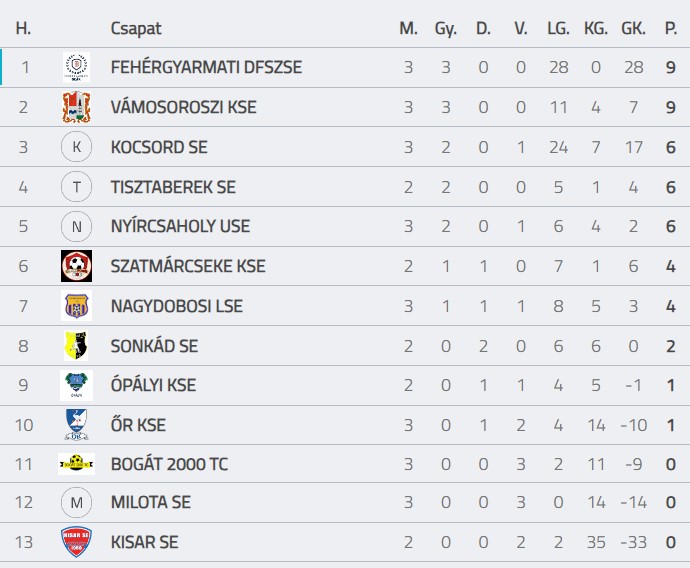Viewport: 690px width, 568px height.
Task: Click the Fehérgyarmati DFSZSE club crest
Action: (x=76, y=67)
